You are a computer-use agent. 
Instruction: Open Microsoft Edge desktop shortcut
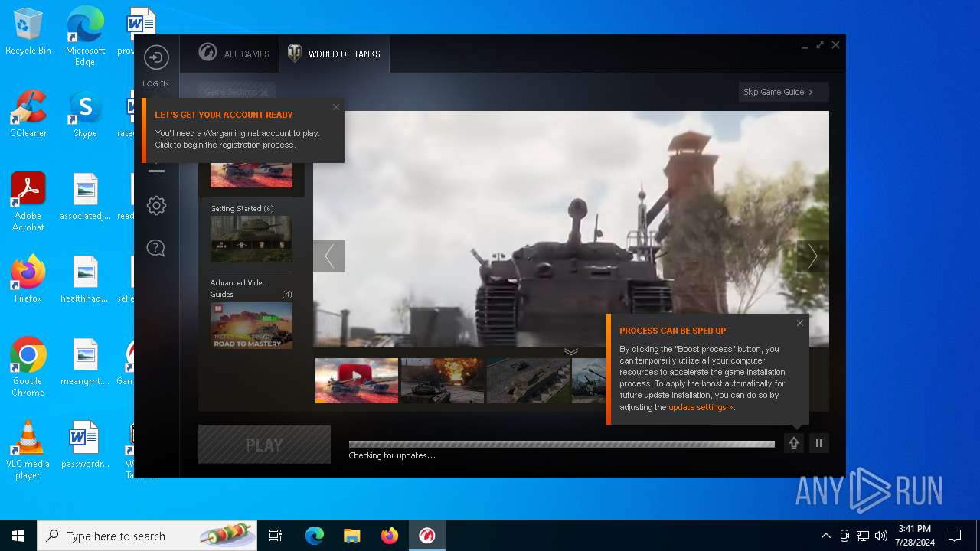coord(85,36)
